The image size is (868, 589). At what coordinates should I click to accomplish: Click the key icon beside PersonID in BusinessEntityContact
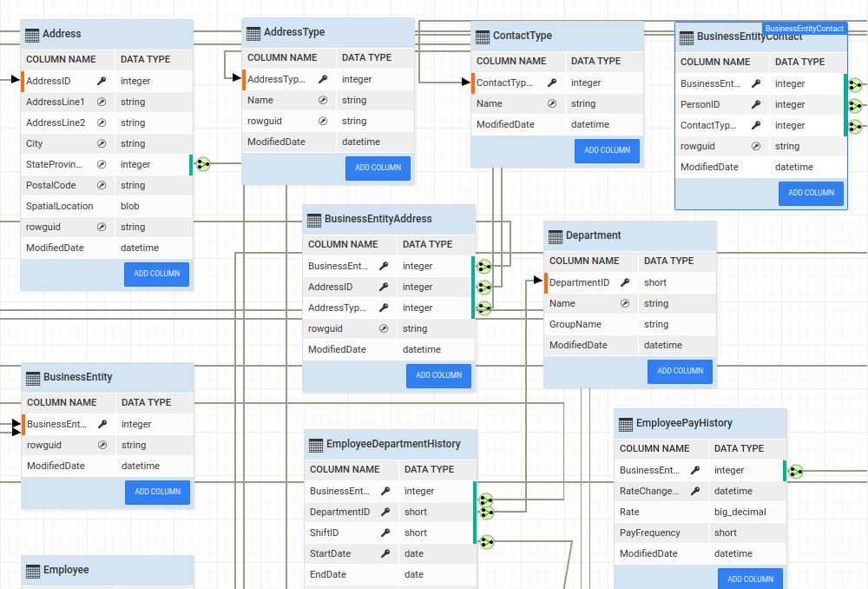click(x=756, y=104)
